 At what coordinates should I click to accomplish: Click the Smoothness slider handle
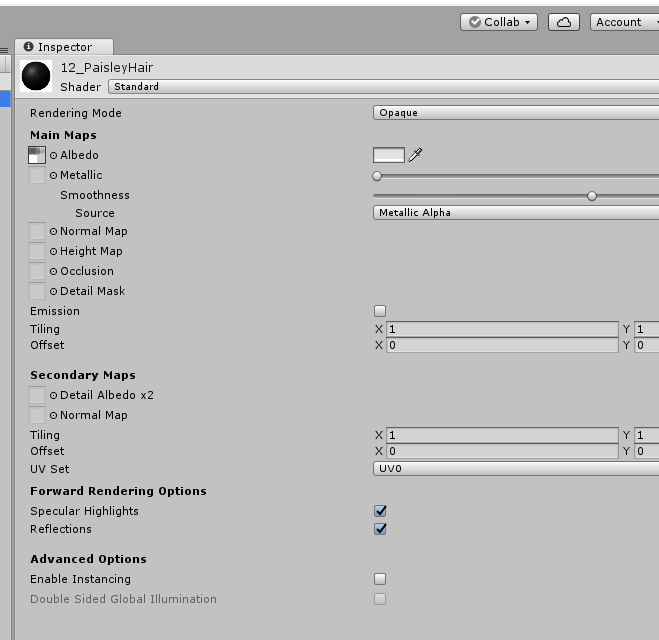(592, 196)
